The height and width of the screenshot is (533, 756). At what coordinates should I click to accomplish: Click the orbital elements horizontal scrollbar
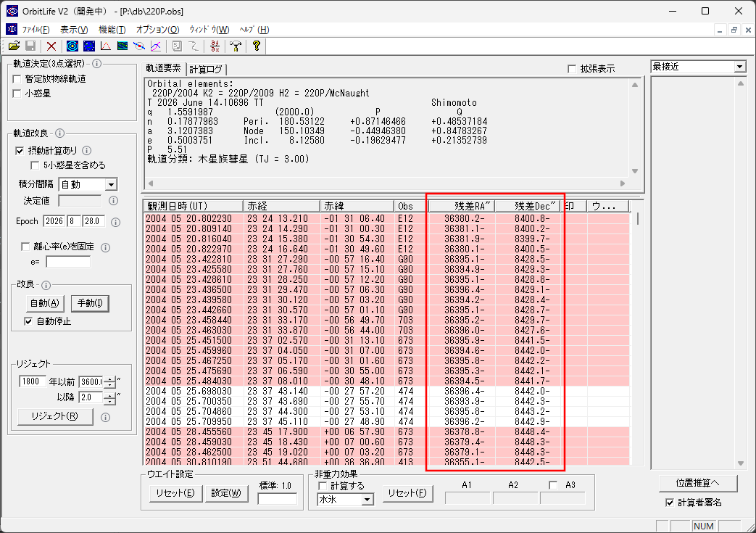coord(388,183)
